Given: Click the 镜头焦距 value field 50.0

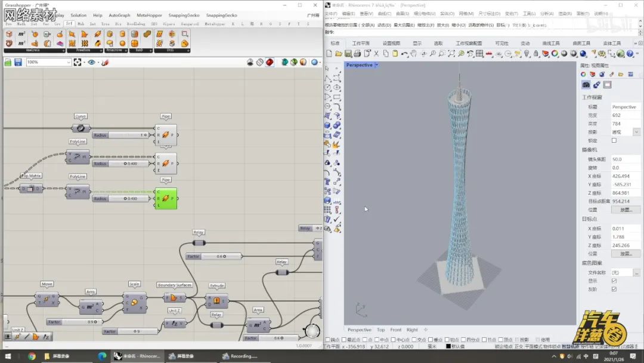Looking at the screenshot, I should coord(626,159).
